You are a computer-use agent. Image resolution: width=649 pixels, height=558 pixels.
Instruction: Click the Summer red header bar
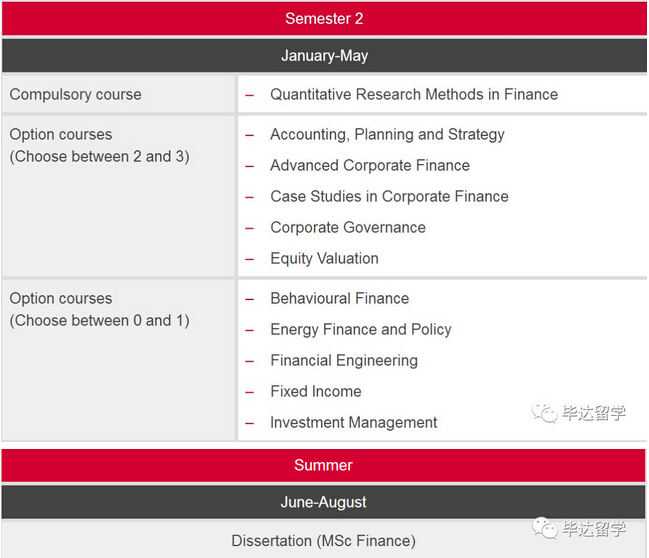pyautogui.click(x=323, y=465)
